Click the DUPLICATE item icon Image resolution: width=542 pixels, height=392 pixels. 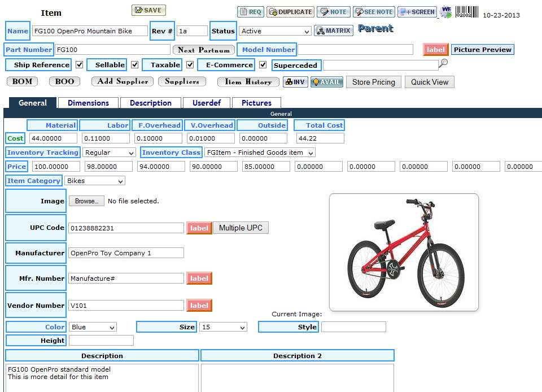click(x=290, y=12)
